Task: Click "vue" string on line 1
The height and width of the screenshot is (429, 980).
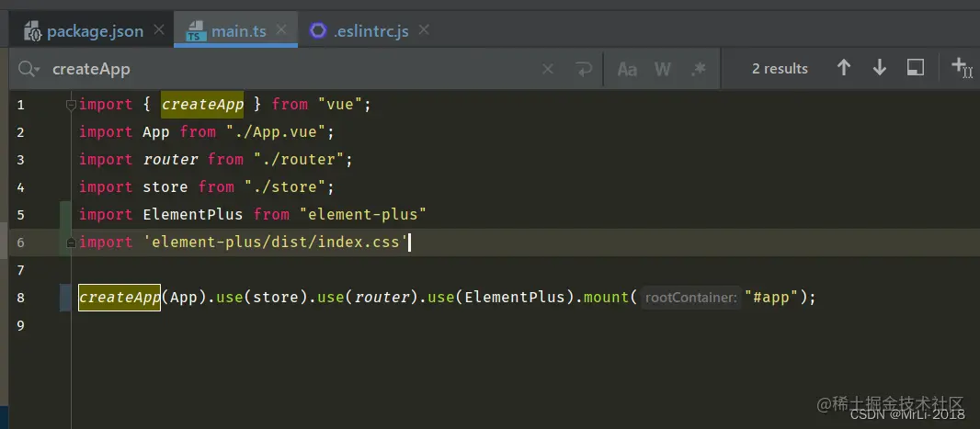Action: pyautogui.click(x=341, y=105)
